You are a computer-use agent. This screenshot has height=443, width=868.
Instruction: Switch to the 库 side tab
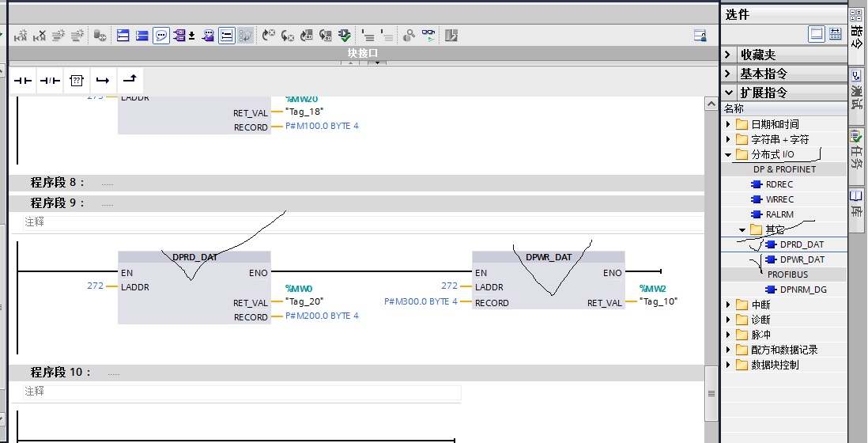(x=857, y=203)
